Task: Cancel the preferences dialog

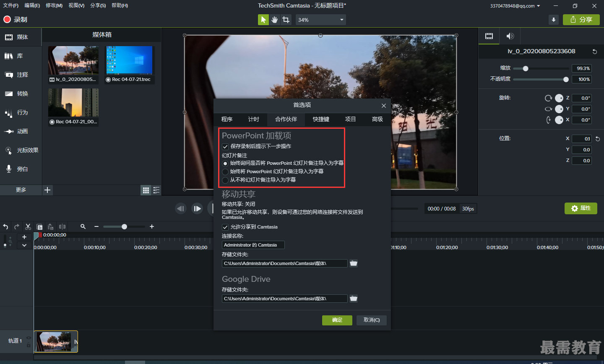Action: (372, 320)
